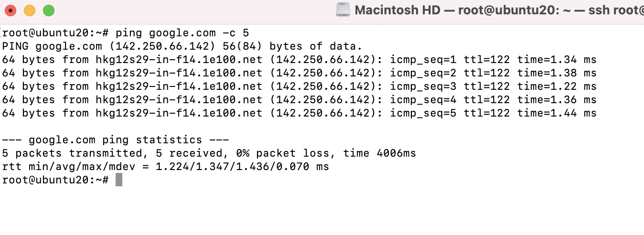
Task: Minimize the terminal using the yellow button
Action: 30,10
